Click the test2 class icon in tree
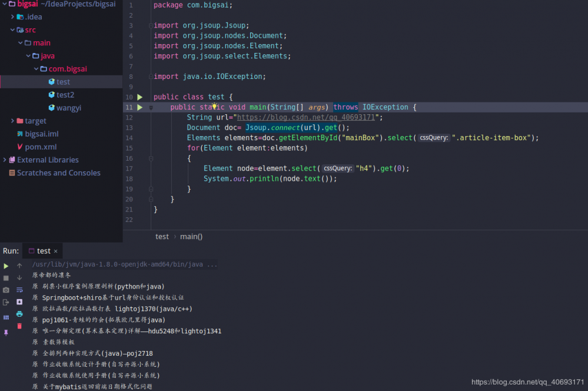Screen dimensions: 588x391 pos(52,95)
